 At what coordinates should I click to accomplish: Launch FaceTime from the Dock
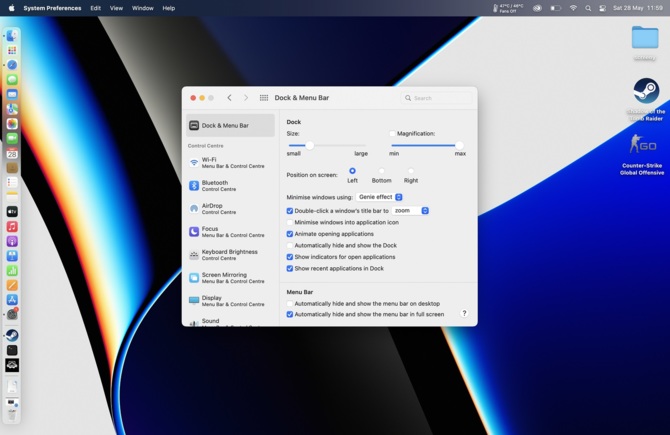point(12,138)
